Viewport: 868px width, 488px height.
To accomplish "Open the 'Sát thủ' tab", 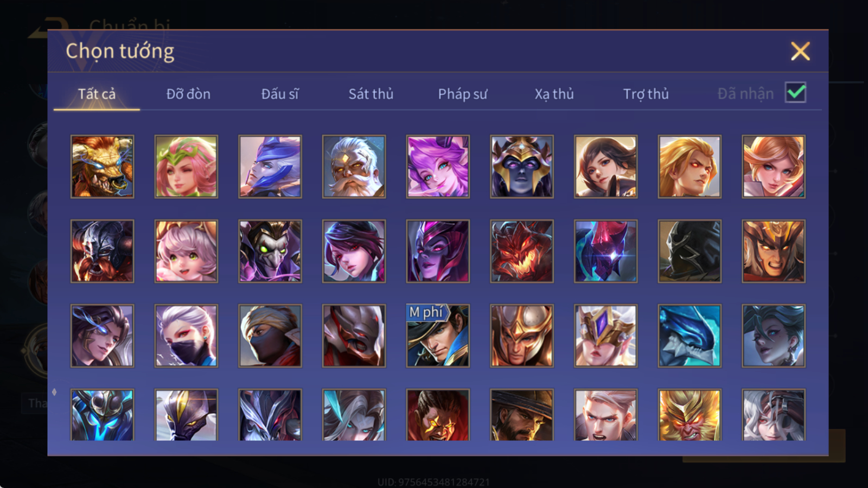I will click(371, 94).
